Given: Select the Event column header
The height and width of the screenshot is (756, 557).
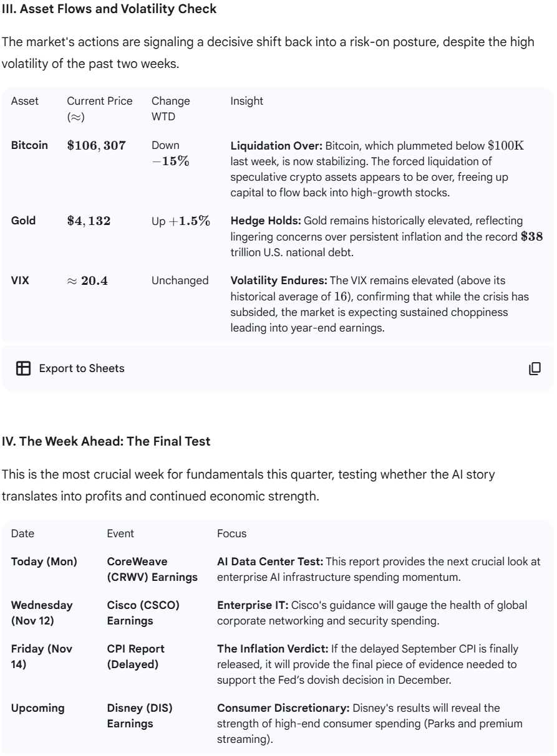Looking at the screenshot, I should click(x=120, y=534).
